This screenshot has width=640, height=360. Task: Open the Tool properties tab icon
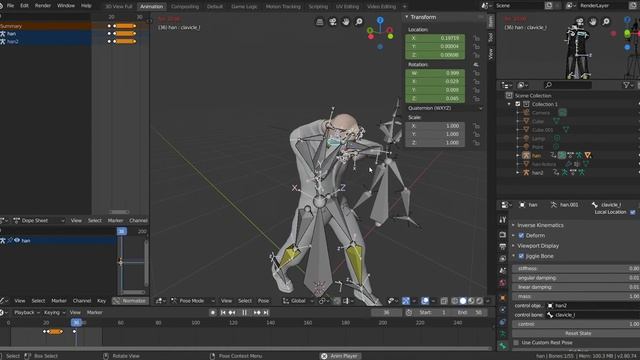click(502, 220)
